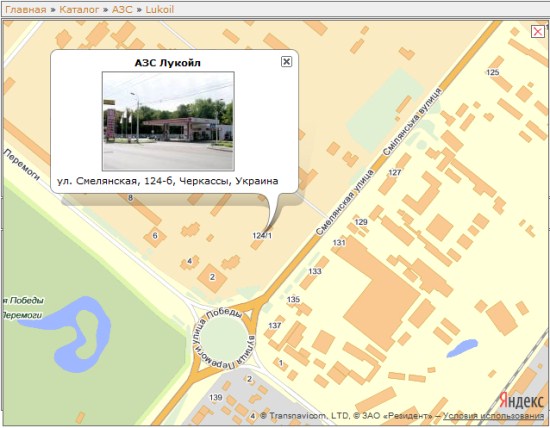Click house number 127 on map

point(395,172)
